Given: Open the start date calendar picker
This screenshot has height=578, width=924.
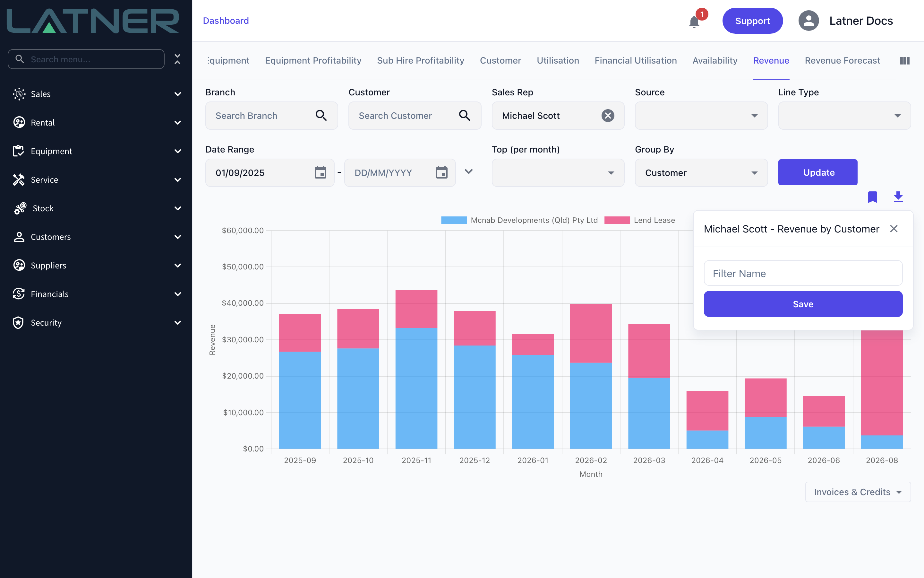Looking at the screenshot, I should tap(320, 172).
